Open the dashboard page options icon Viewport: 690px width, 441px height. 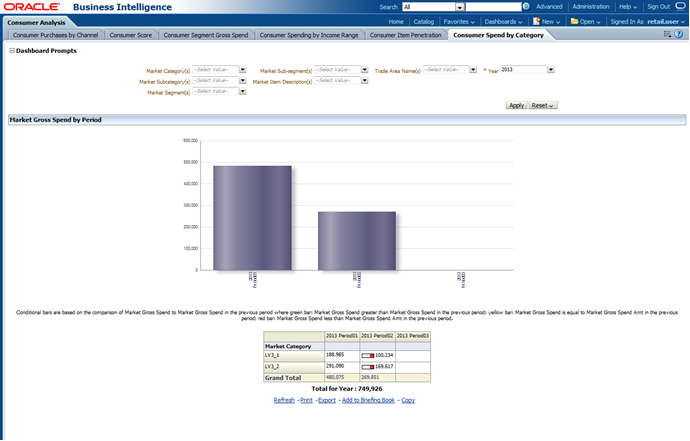coord(668,34)
